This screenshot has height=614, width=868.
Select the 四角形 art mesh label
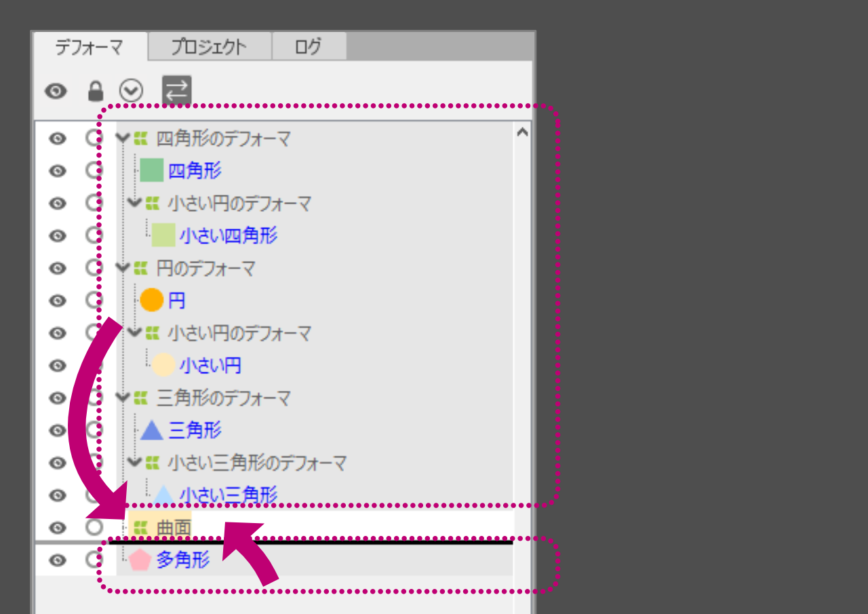tap(195, 171)
